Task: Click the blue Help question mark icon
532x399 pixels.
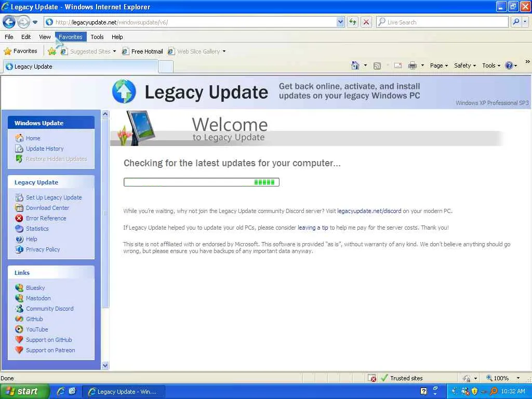Action: 509,66
